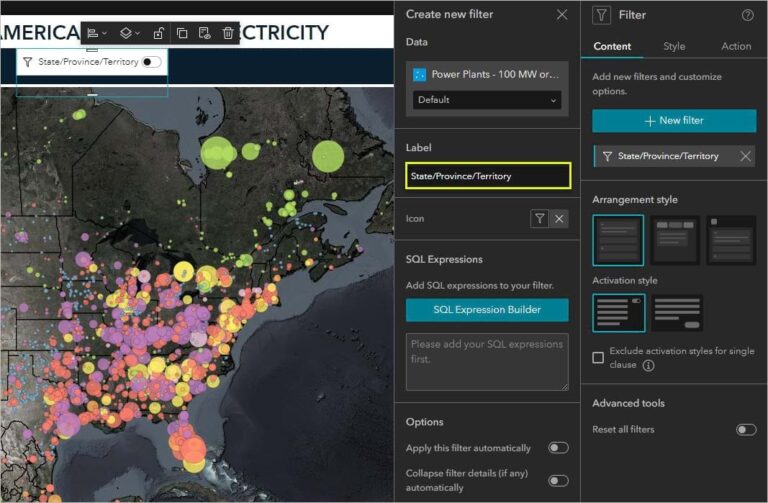The width and height of the screenshot is (768, 503).
Task: Click the filter icon selector button
Action: 539,218
